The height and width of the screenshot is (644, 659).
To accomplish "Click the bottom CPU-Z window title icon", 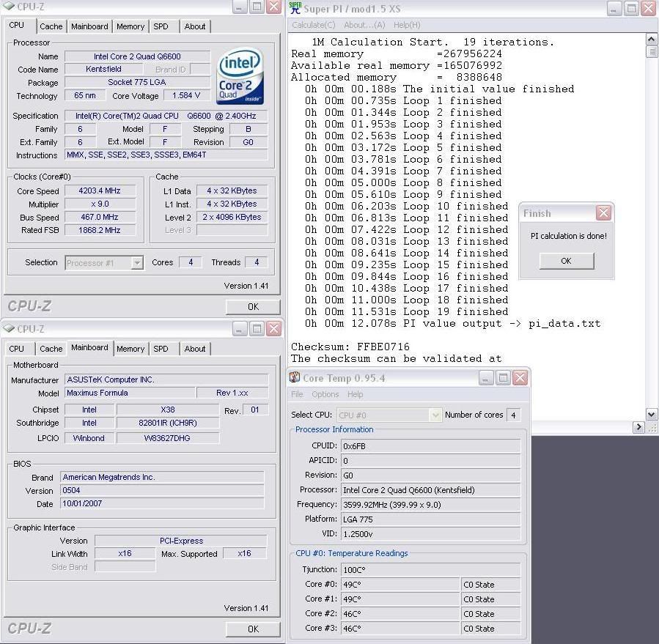I will point(8,328).
